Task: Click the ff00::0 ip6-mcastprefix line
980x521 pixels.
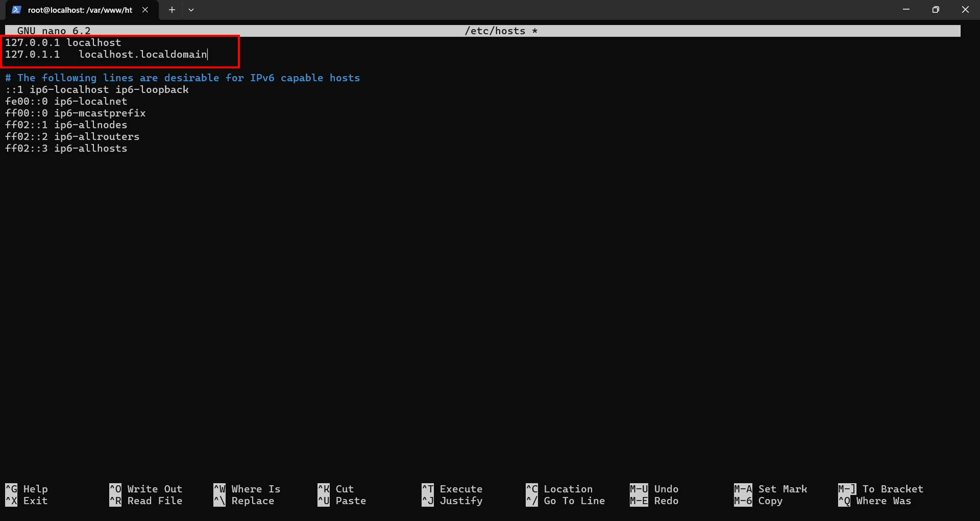Action: coord(76,113)
